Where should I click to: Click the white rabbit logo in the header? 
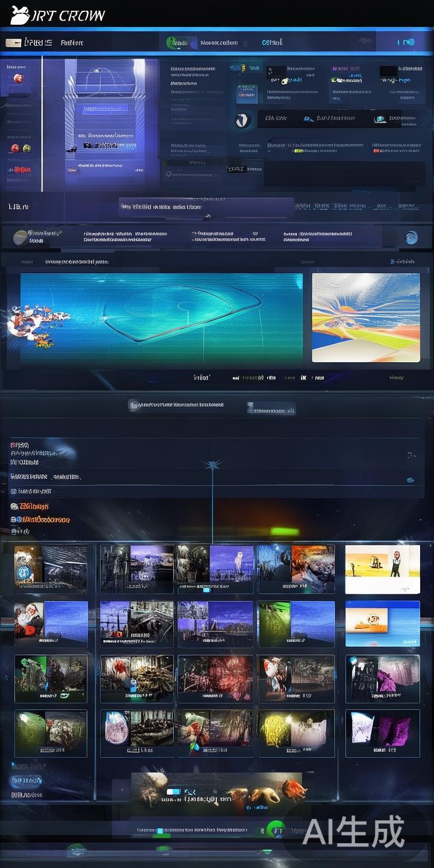click(x=19, y=15)
